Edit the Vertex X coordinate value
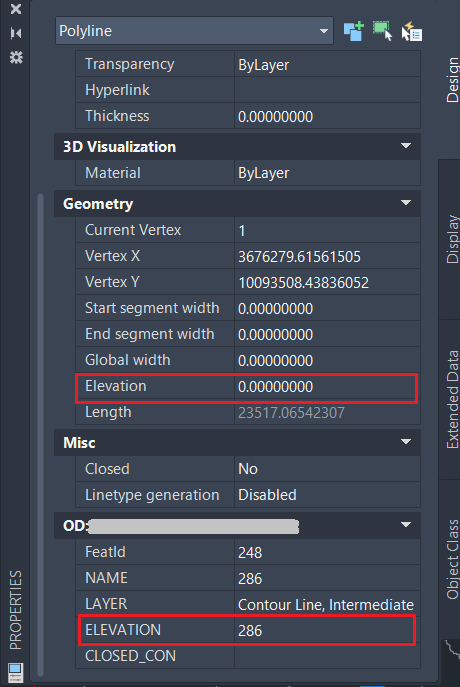This screenshot has height=687, width=460. click(x=327, y=256)
